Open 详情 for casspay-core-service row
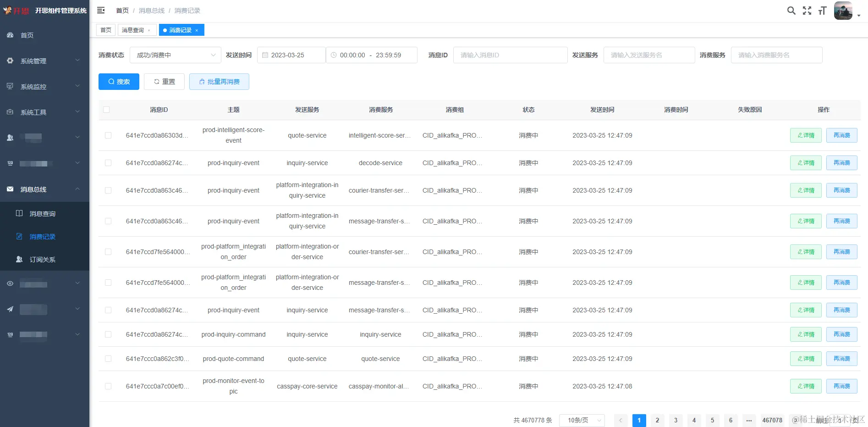 point(806,386)
